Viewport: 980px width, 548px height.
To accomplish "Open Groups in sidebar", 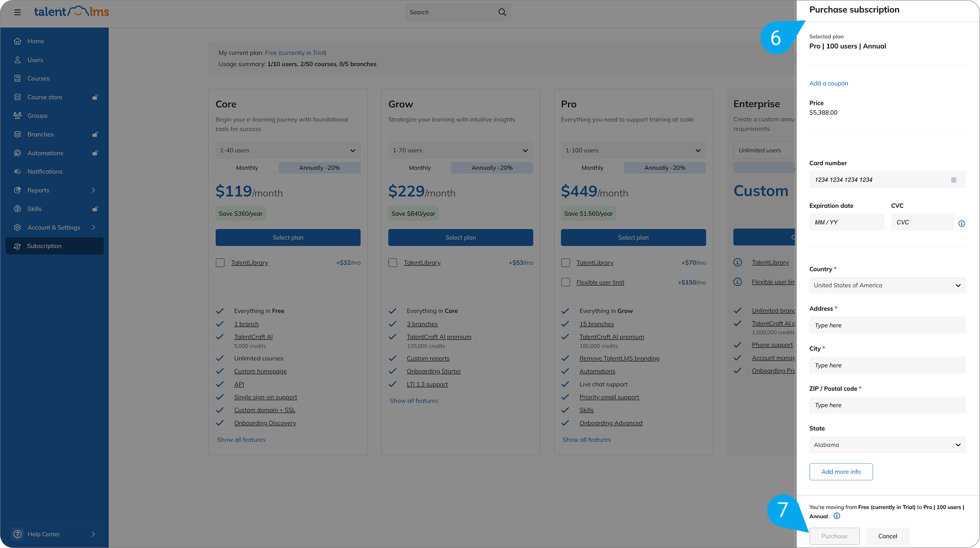I will [x=54, y=115].
